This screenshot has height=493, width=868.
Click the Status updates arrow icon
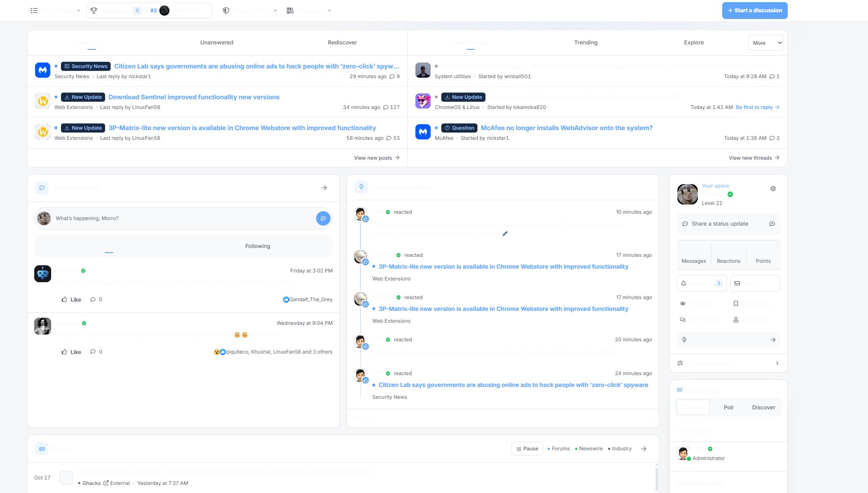click(324, 188)
